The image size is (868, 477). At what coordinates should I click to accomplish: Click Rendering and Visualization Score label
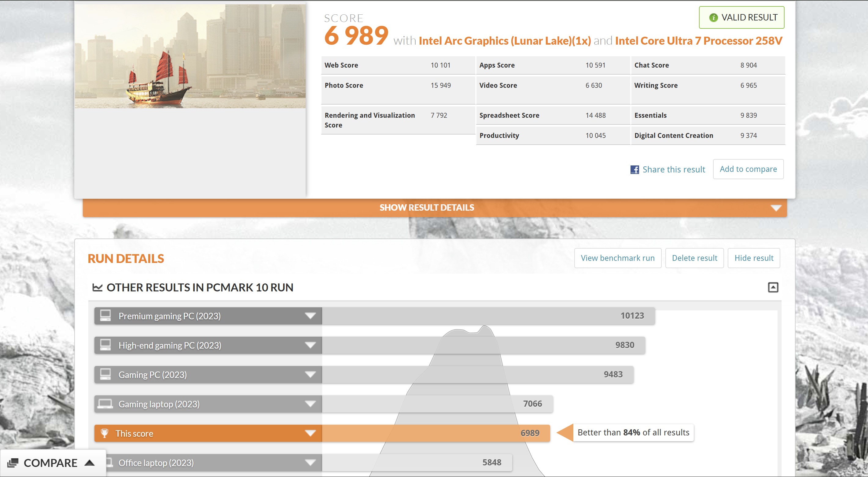370,120
